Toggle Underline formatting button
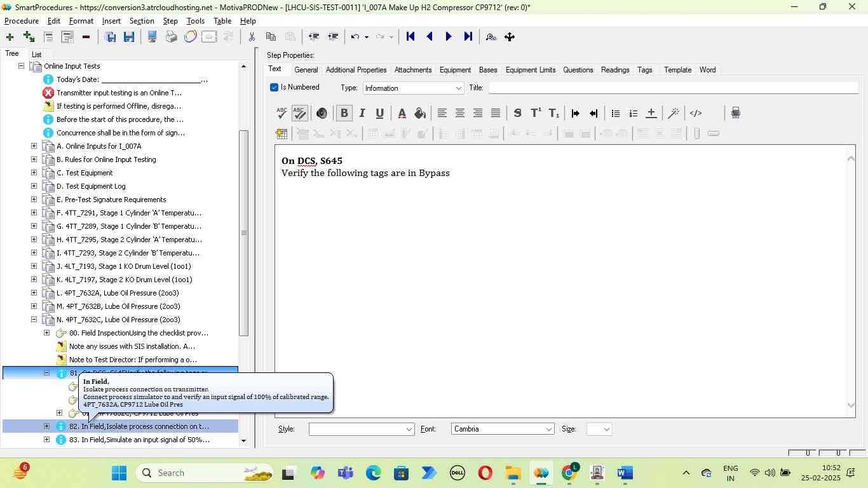The image size is (868, 488). tap(379, 113)
